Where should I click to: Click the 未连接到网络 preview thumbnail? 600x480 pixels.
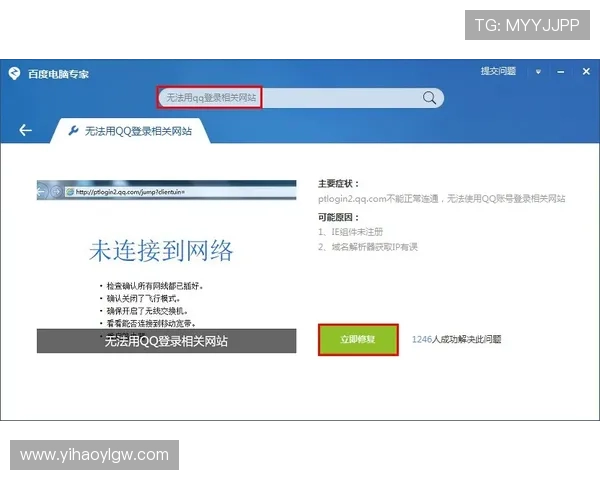[x=166, y=266]
